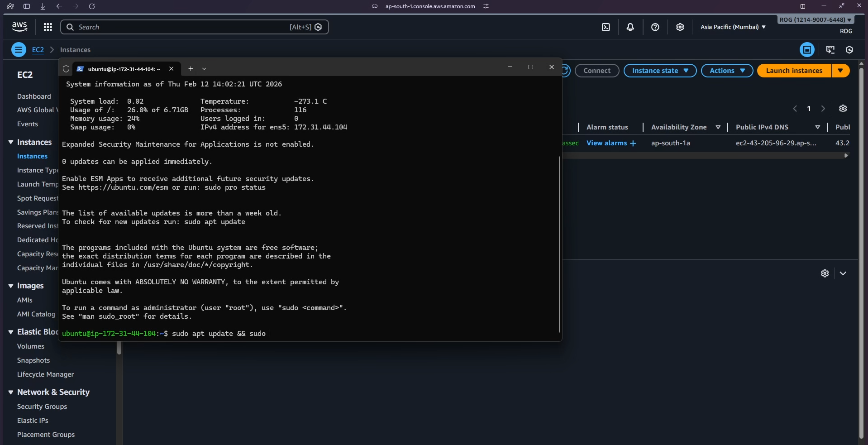Open the Availability Zone filter chevron
This screenshot has width=868, height=445.
[x=718, y=127]
